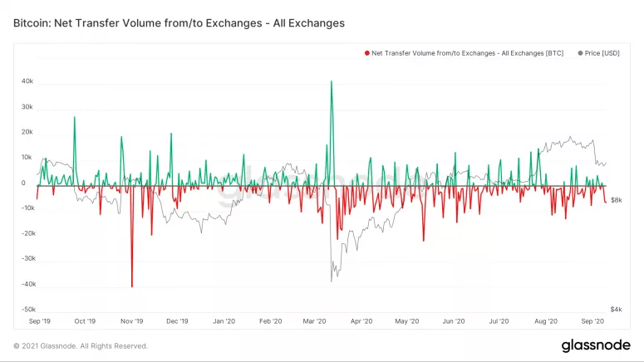Click the Jun '20 x-axis label
The image size is (644, 362).
tap(453, 320)
